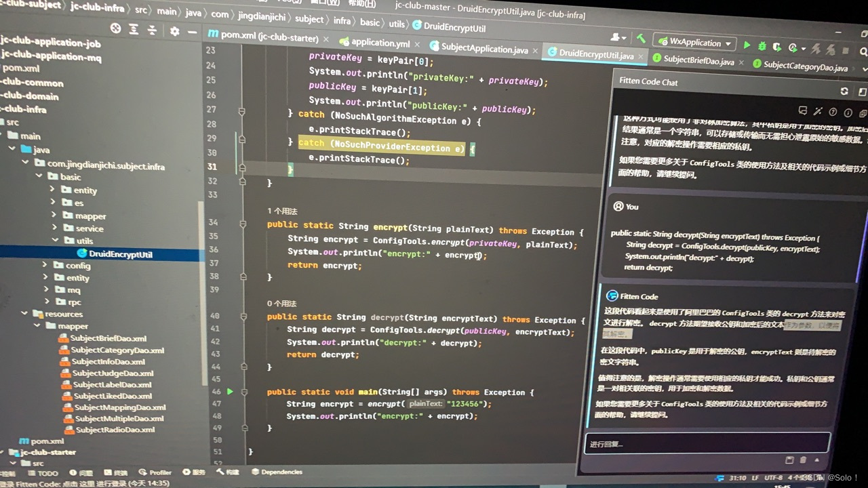Viewport: 868px width, 488px height.
Task: Close the SubjectBriefDao.java tab
Action: point(741,62)
